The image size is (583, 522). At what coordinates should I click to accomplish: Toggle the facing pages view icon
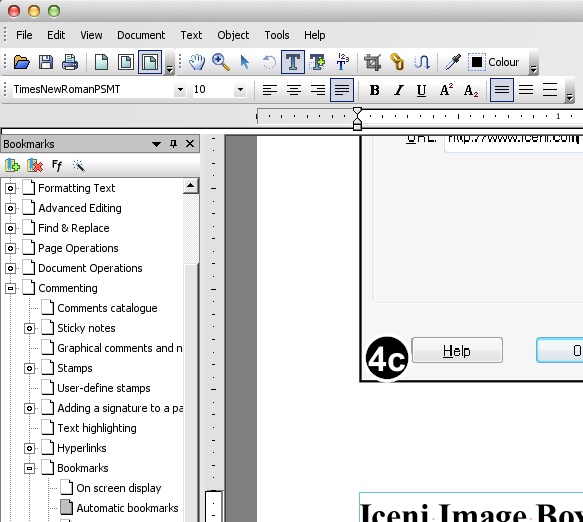[x=150, y=62]
